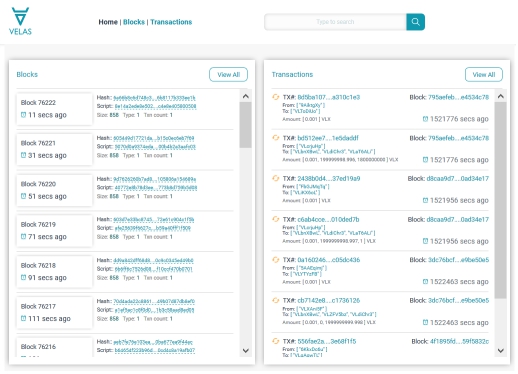Focus the Type to search field
This screenshot has width=518, height=374.
click(335, 22)
